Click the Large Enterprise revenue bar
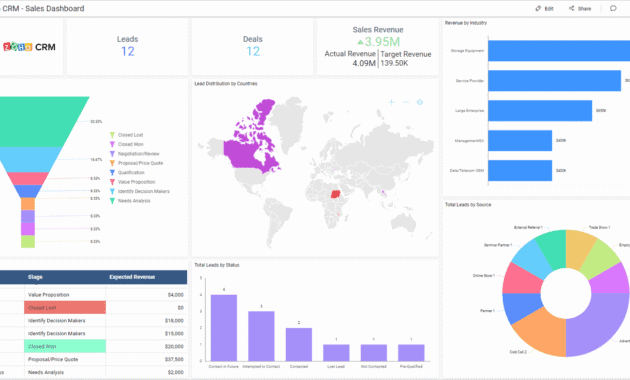 (540, 110)
